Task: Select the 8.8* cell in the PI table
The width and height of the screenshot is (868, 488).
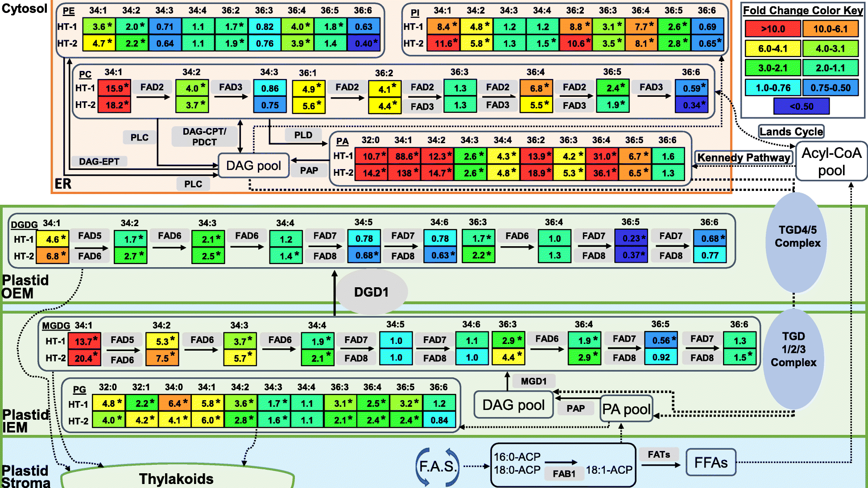Action: click(x=576, y=27)
